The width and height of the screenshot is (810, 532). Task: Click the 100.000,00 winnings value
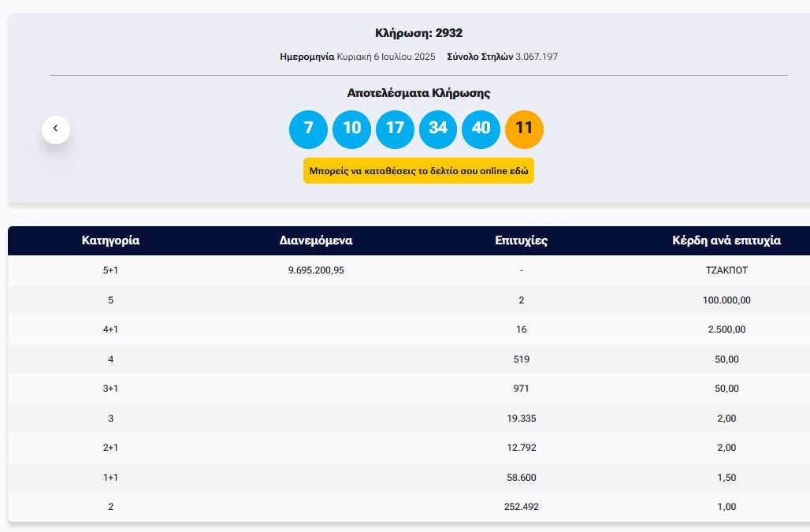726,300
